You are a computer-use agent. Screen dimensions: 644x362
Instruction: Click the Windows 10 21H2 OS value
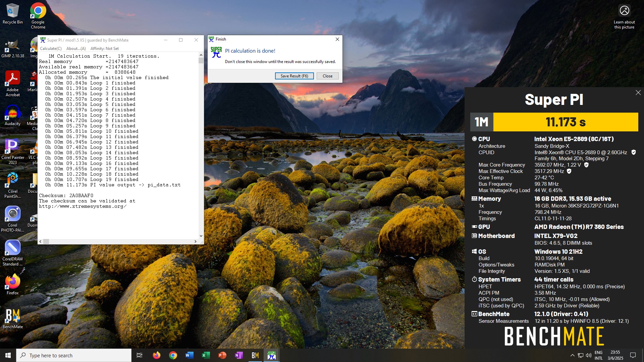click(558, 252)
